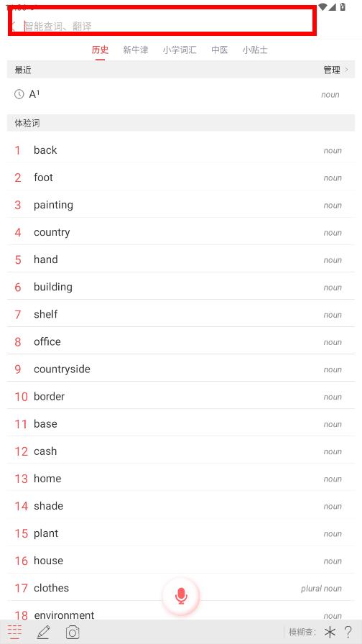This screenshot has width=362, height=644.
Task: Go back using the arrow beside search box
Action: click(13, 27)
